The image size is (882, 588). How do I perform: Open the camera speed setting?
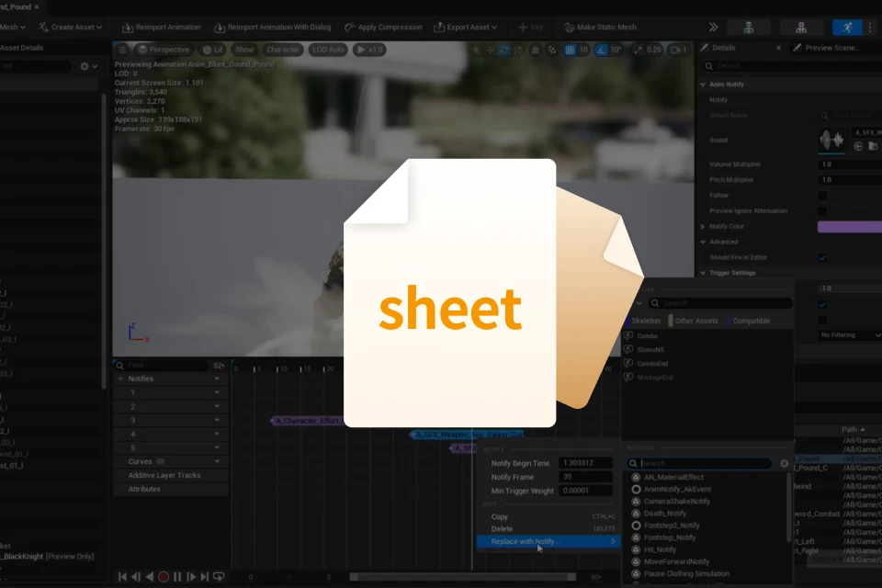[x=679, y=51]
